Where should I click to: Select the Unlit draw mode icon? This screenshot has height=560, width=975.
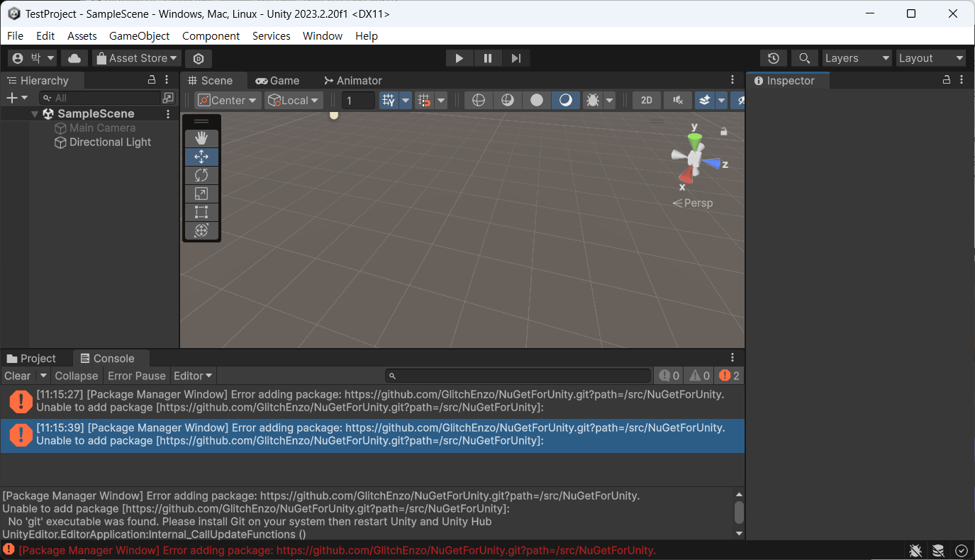[x=537, y=101]
